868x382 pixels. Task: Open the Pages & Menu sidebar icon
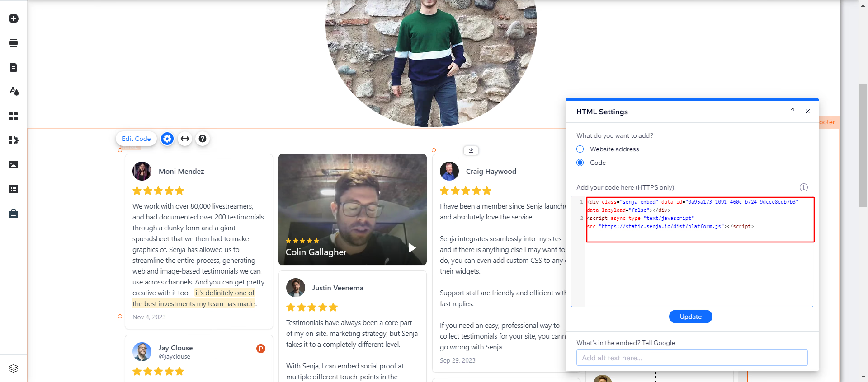coord(14,67)
